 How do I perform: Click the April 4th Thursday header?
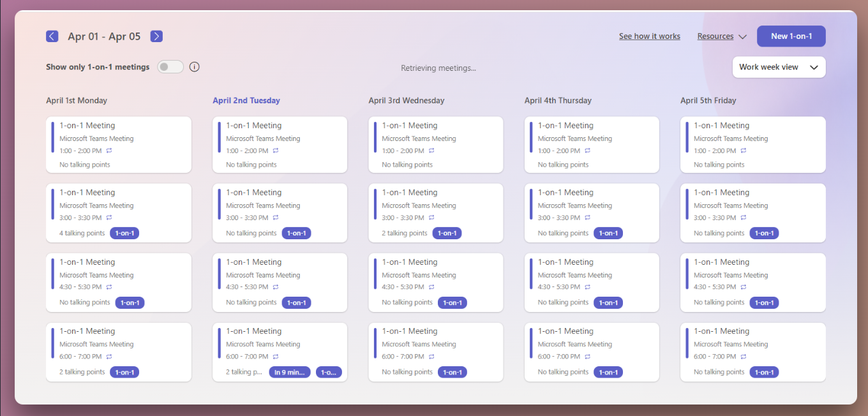(x=558, y=100)
